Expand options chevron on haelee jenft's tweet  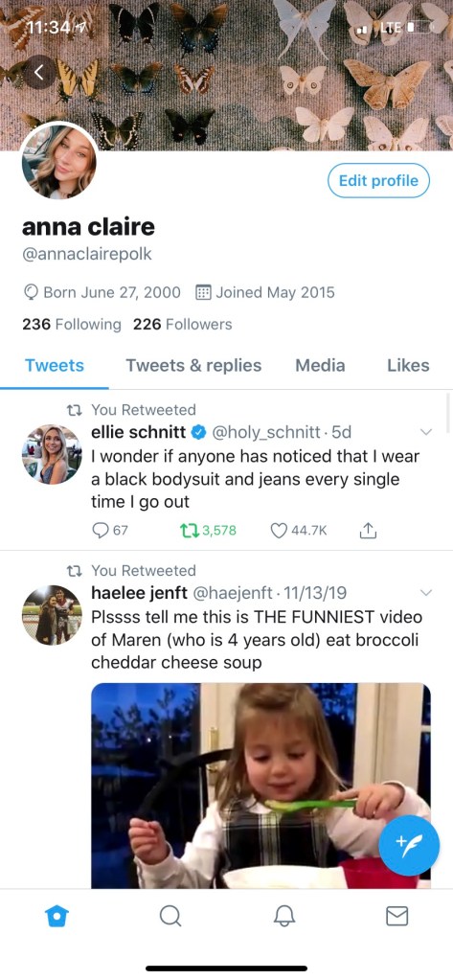tap(426, 592)
